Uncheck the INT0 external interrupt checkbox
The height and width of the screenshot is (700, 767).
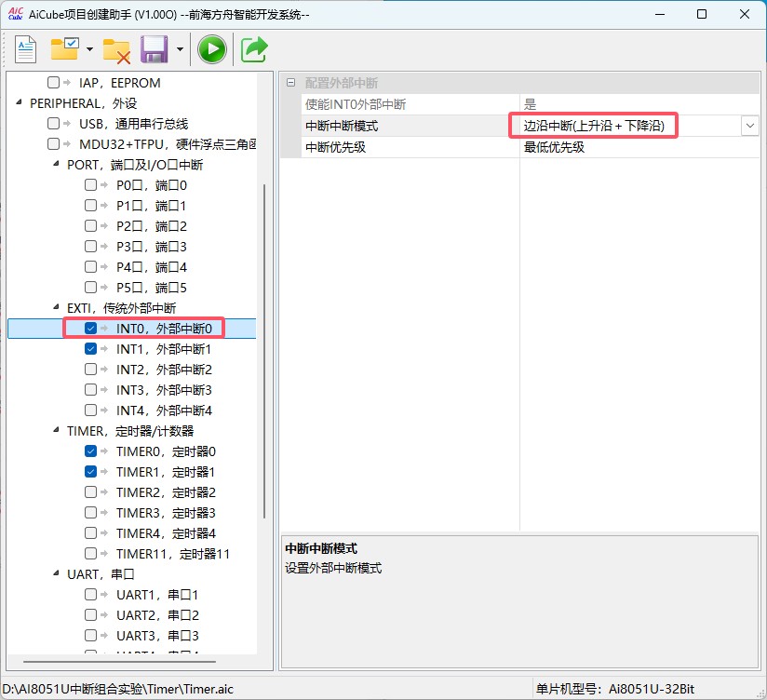(x=90, y=328)
